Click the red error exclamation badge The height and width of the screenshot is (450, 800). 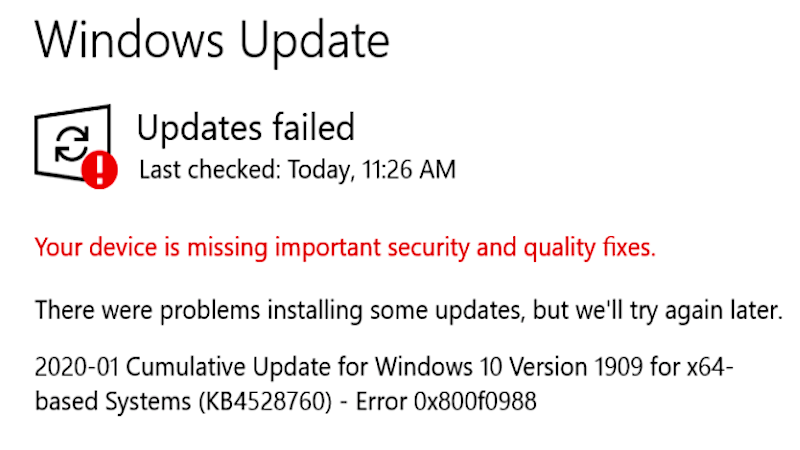[x=101, y=170]
